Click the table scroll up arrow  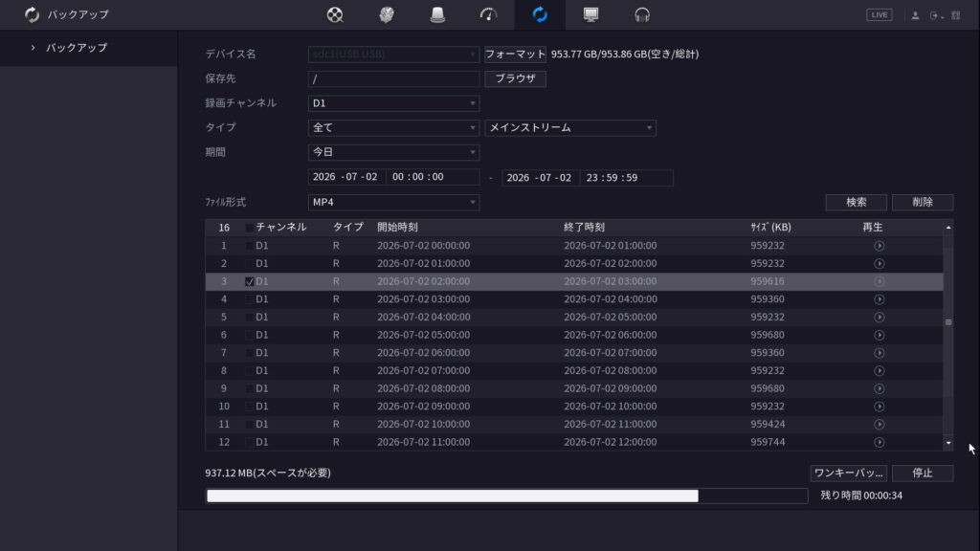tap(948, 228)
